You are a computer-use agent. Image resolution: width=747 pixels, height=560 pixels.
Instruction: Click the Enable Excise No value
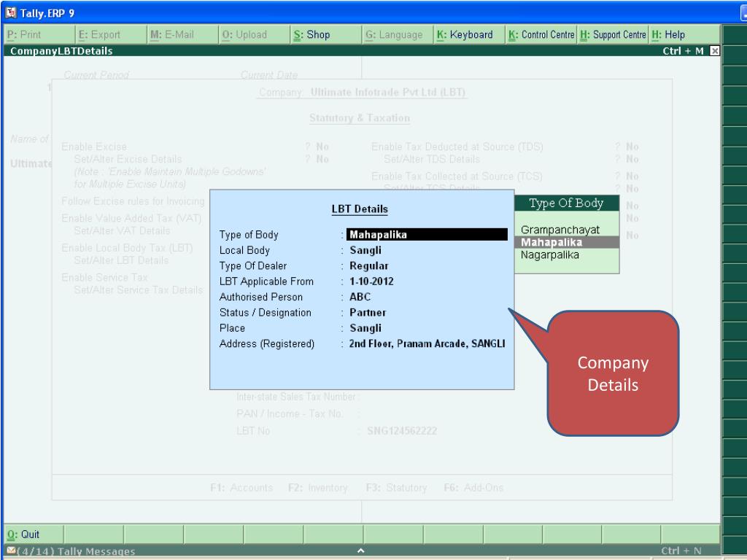pos(322,147)
